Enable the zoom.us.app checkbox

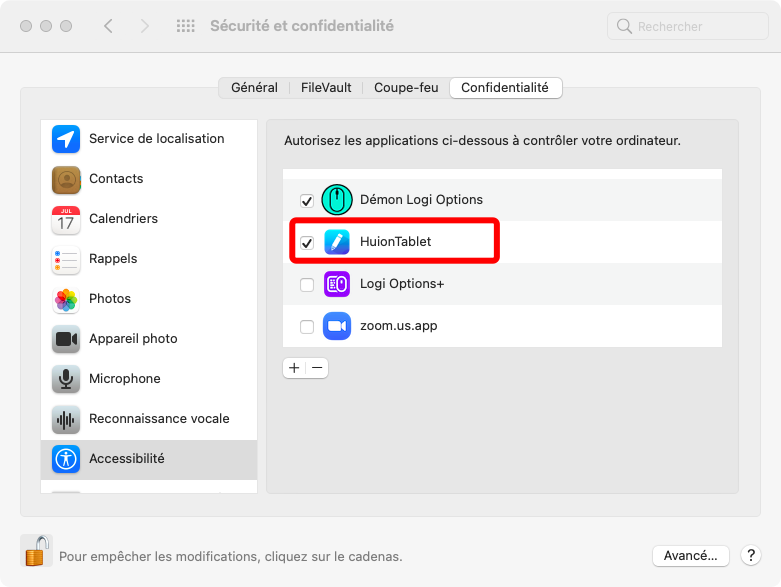[307, 327]
